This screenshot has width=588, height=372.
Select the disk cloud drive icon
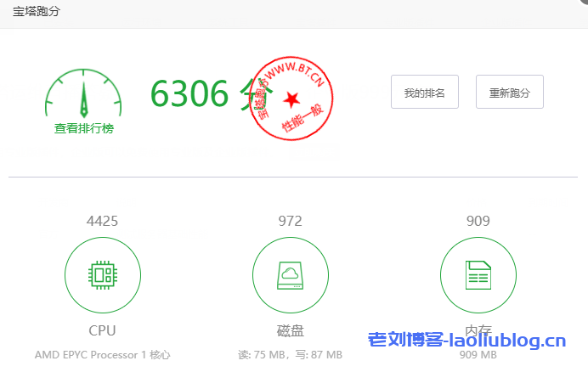291,274
